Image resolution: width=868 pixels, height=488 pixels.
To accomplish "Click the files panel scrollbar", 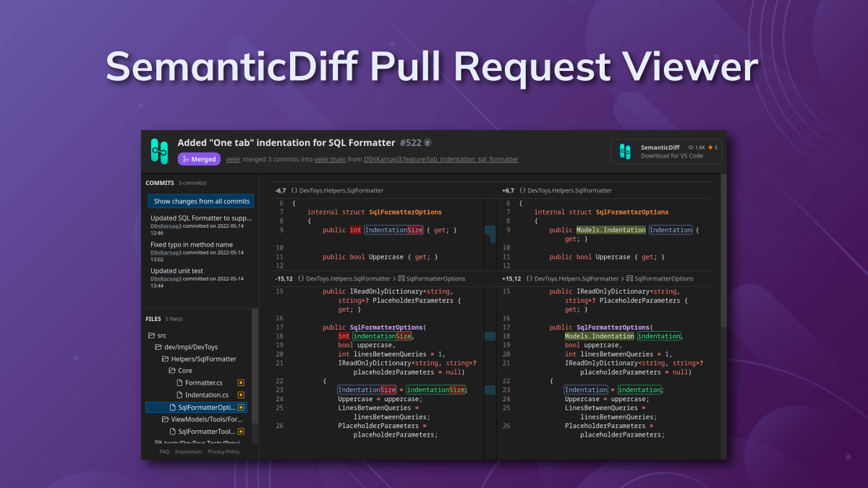I will (255, 365).
